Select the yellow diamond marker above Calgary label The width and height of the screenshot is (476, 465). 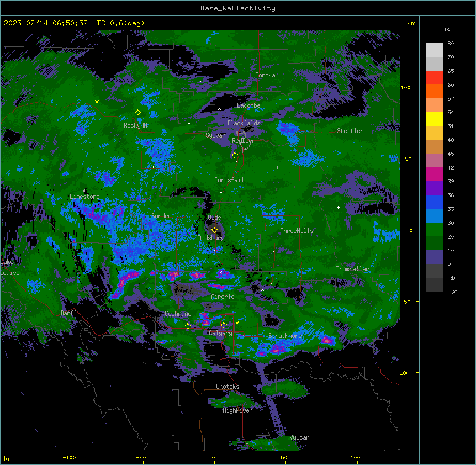[x=224, y=325]
